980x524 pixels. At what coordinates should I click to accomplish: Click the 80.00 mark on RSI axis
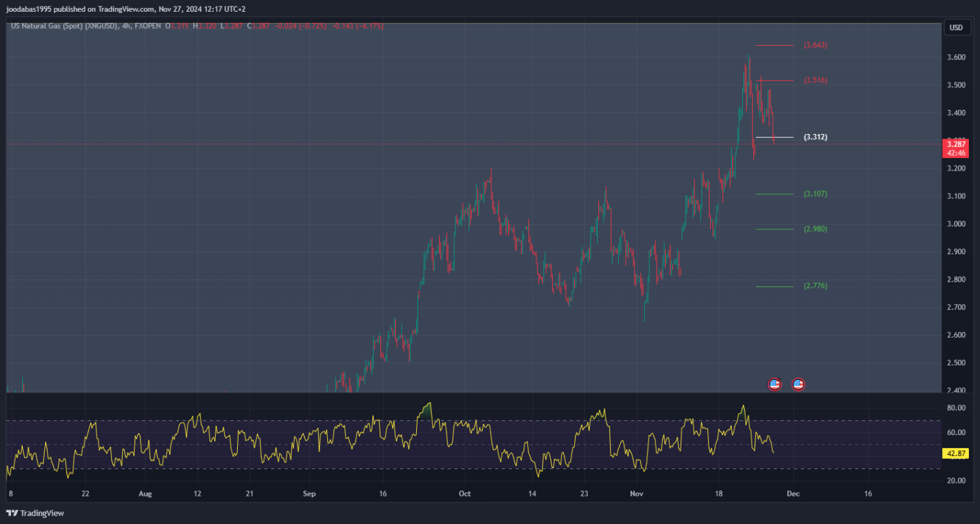tap(955, 408)
